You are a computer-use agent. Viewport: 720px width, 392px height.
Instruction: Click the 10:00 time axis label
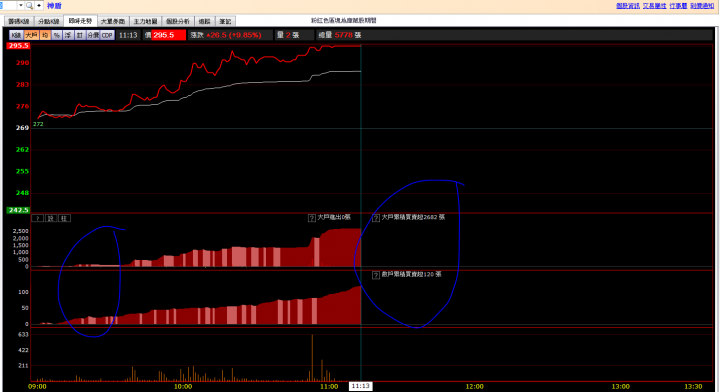point(183,386)
